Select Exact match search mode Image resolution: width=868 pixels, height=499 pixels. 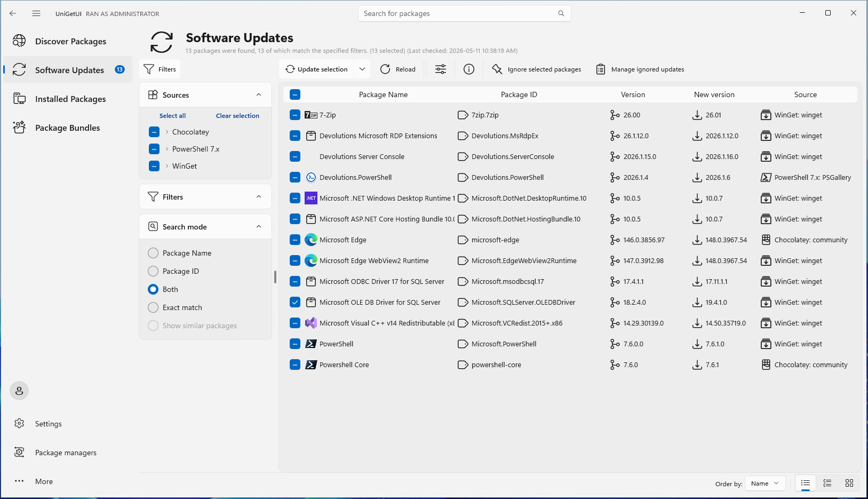pyautogui.click(x=153, y=307)
